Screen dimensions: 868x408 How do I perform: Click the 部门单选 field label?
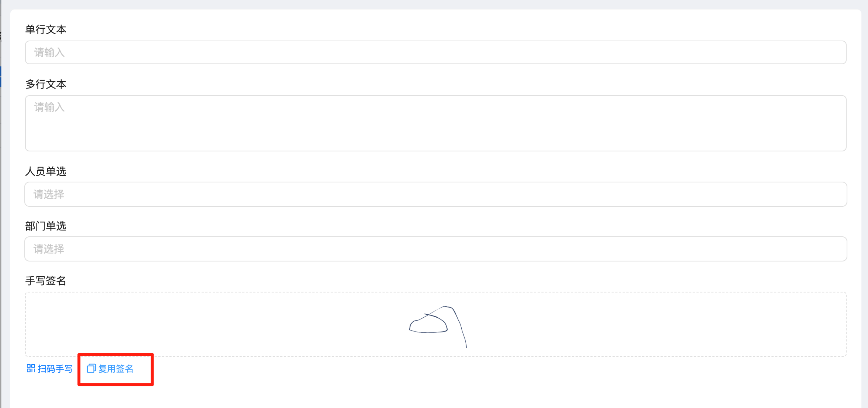pyautogui.click(x=46, y=226)
